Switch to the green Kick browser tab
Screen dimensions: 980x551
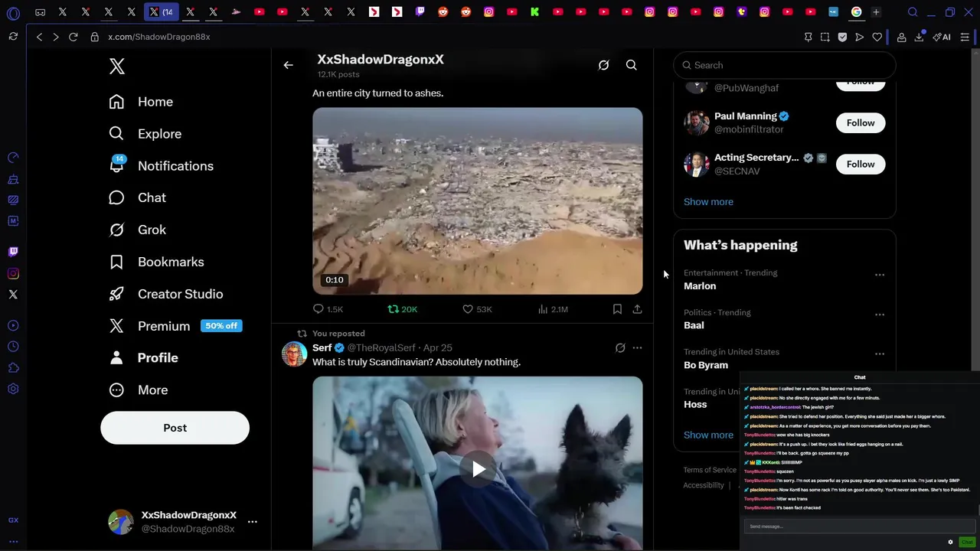tap(535, 12)
